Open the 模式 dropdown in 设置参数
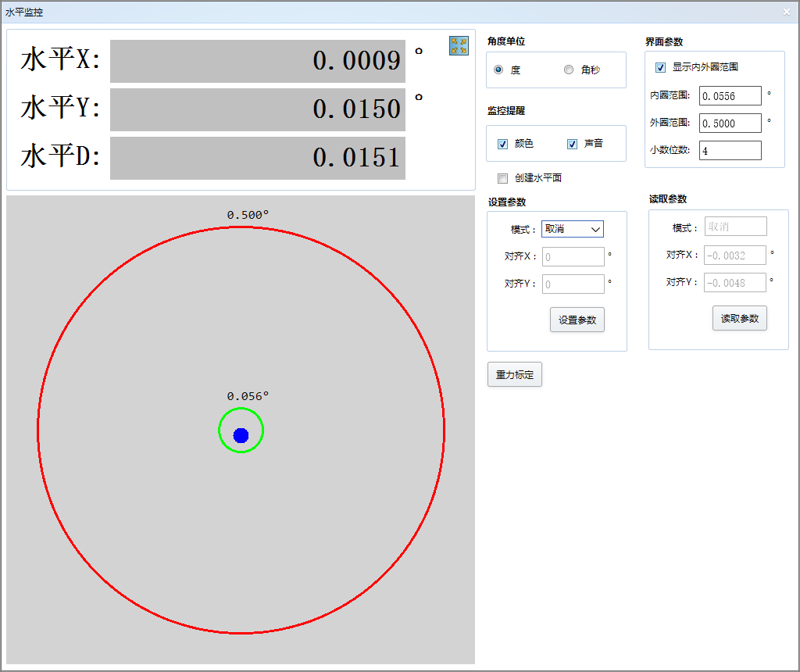This screenshot has width=800, height=672. (573, 229)
